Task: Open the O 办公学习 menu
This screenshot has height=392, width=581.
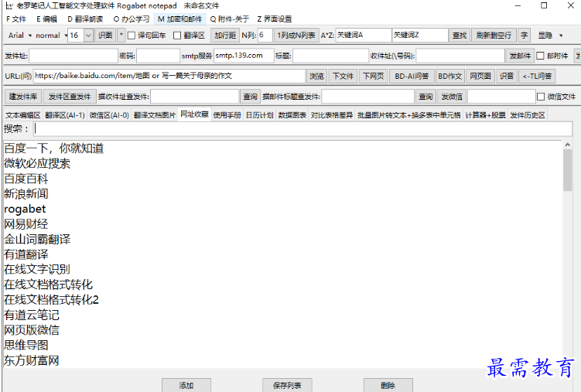Action: pos(132,19)
